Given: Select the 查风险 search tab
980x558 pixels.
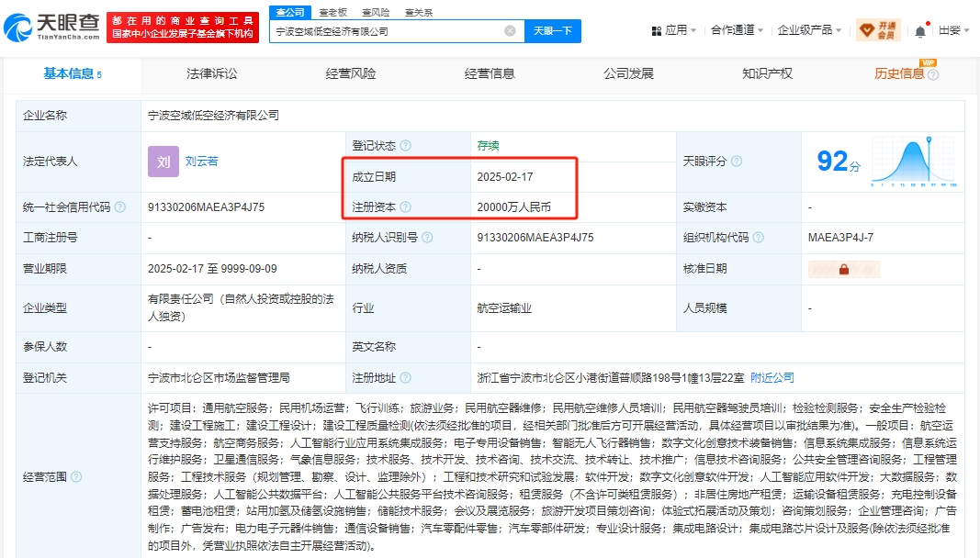Looking at the screenshot, I should point(376,12).
